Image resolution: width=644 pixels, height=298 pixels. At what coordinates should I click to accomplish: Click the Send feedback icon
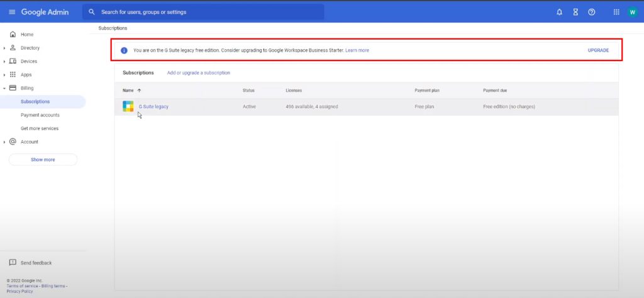(x=13, y=263)
